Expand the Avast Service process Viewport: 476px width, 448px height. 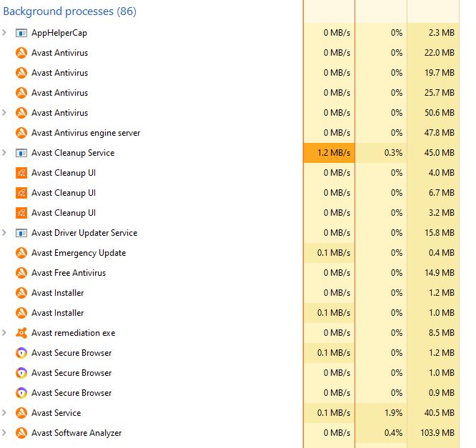point(4,413)
